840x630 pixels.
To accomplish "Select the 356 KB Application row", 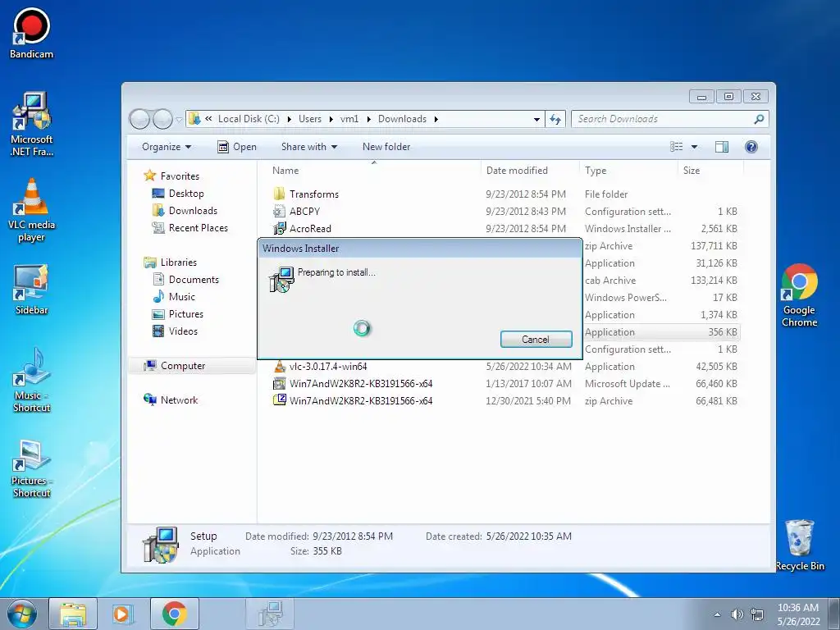I will pos(661,332).
